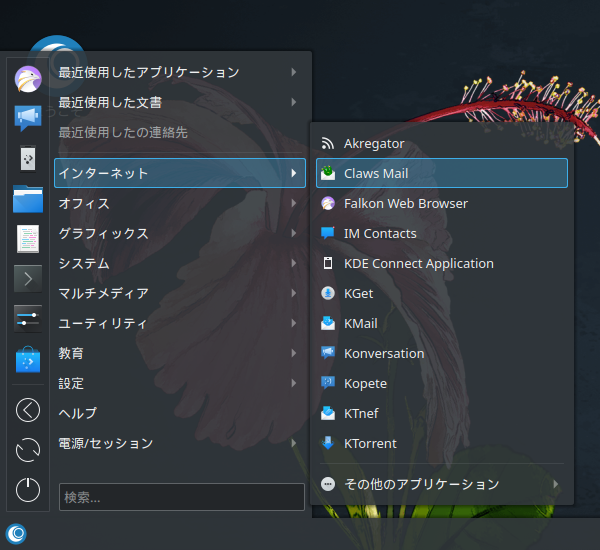Open the blue folder file manager icon
Image resolution: width=600 pixels, height=550 pixels.
tap(28, 199)
